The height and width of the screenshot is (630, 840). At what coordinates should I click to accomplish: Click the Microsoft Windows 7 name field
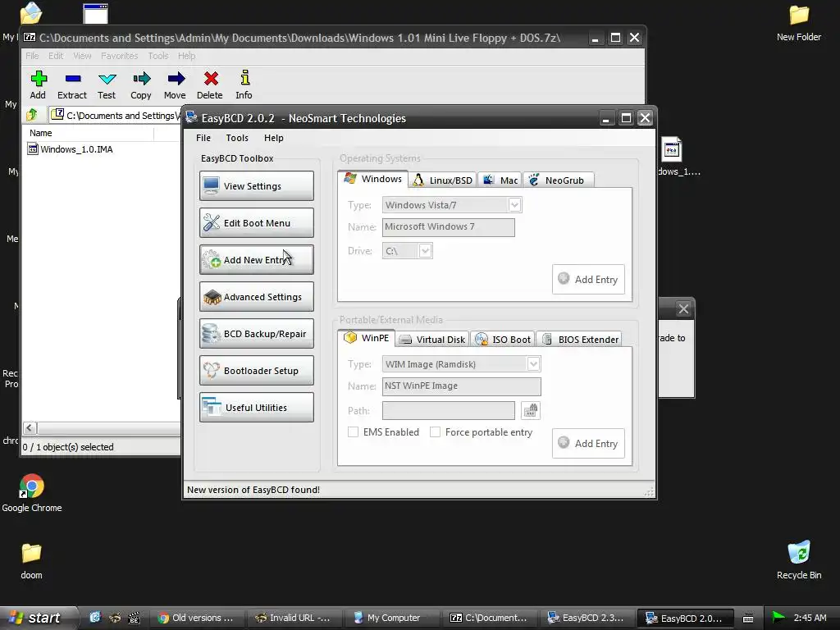point(449,227)
